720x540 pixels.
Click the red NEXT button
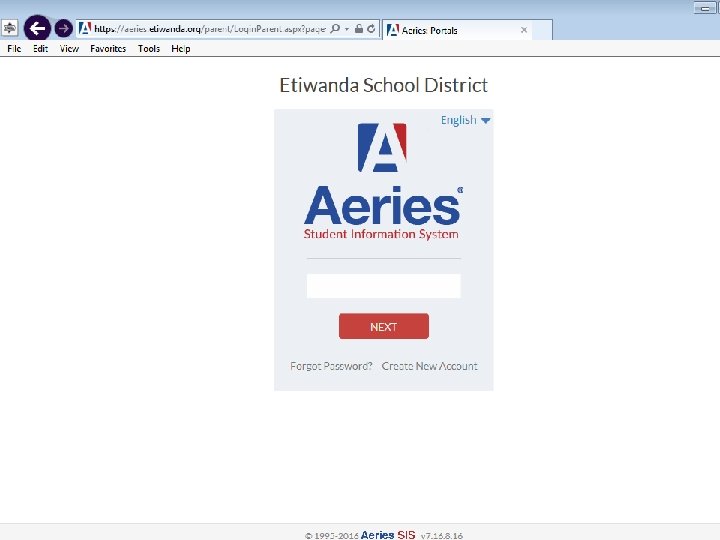(384, 326)
